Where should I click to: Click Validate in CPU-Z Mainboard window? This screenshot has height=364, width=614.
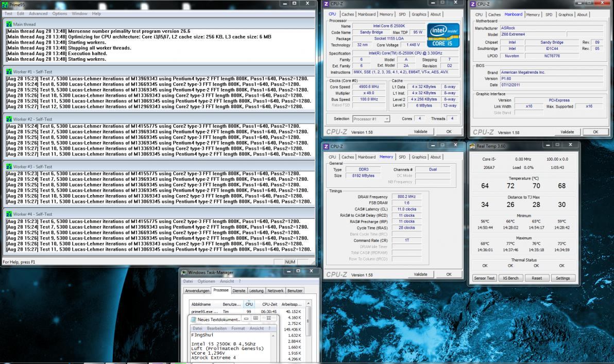pyautogui.click(x=567, y=132)
